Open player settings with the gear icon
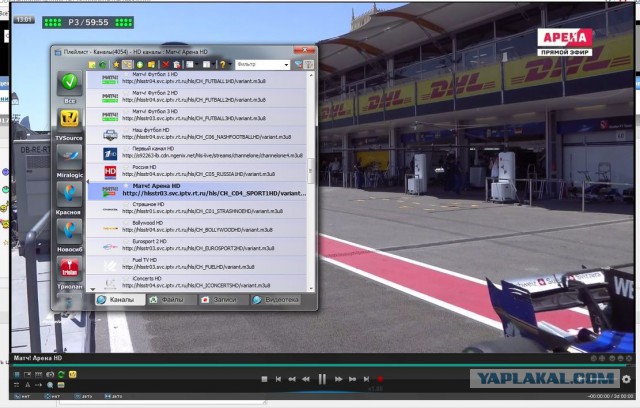Image resolution: width=640 pixels, height=408 pixels. click(626, 379)
